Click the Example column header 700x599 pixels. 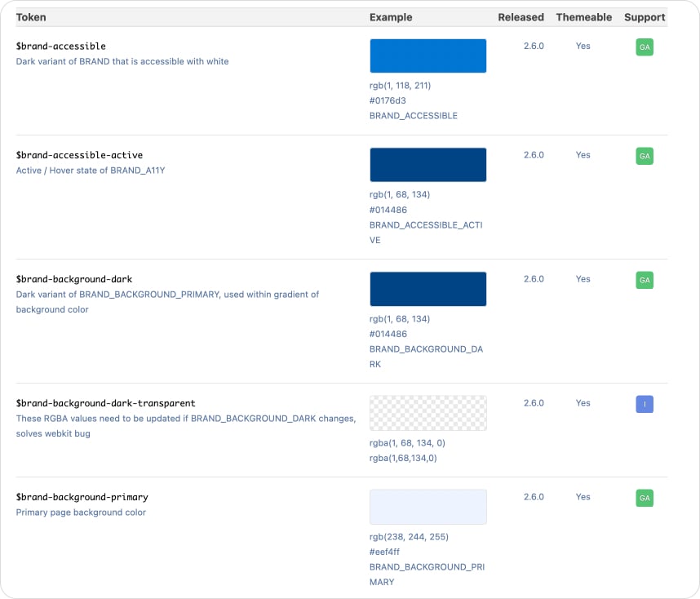[x=391, y=17]
